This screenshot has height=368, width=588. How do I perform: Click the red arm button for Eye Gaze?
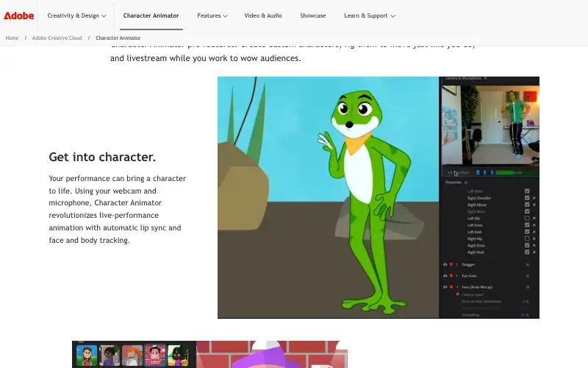pyautogui.click(x=451, y=275)
